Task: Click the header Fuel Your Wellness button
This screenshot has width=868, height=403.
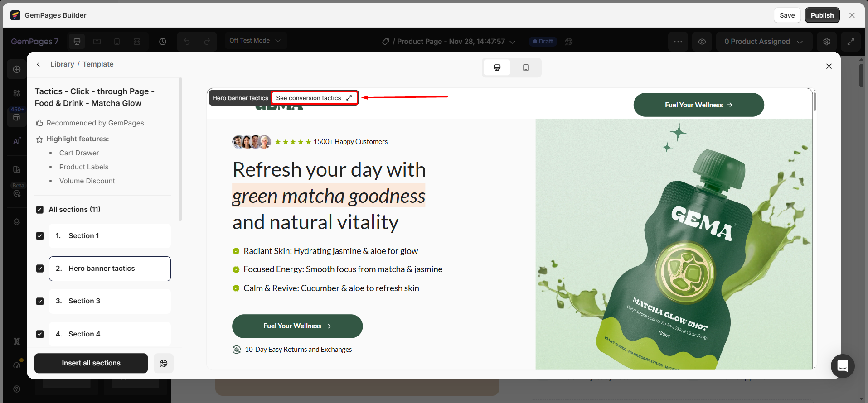Action: point(698,105)
